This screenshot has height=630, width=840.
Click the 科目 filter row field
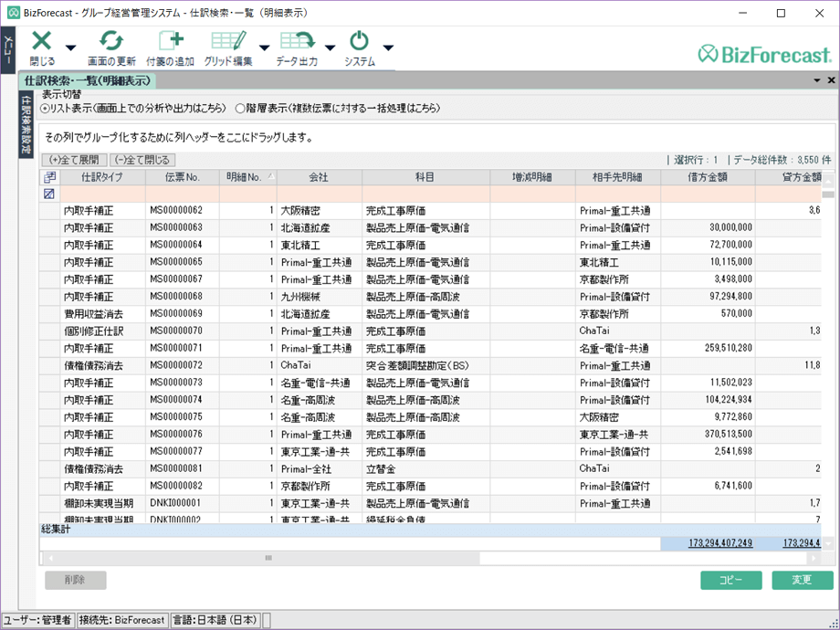425,194
